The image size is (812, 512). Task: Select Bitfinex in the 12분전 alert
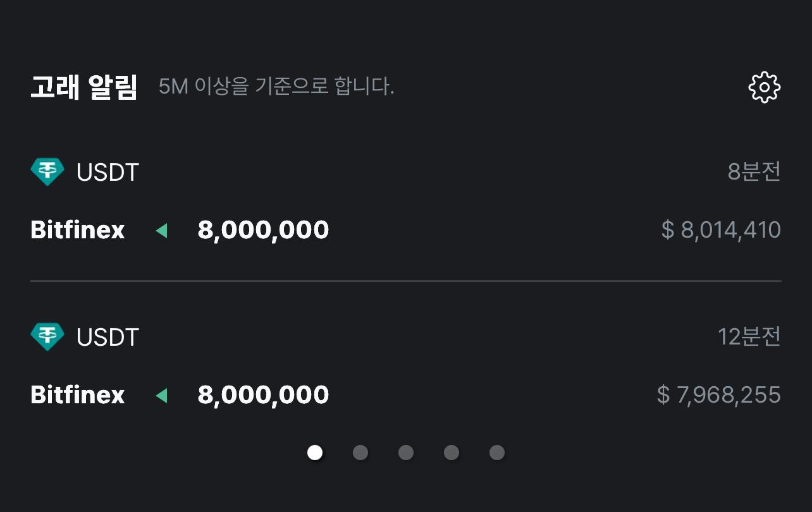(x=78, y=395)
